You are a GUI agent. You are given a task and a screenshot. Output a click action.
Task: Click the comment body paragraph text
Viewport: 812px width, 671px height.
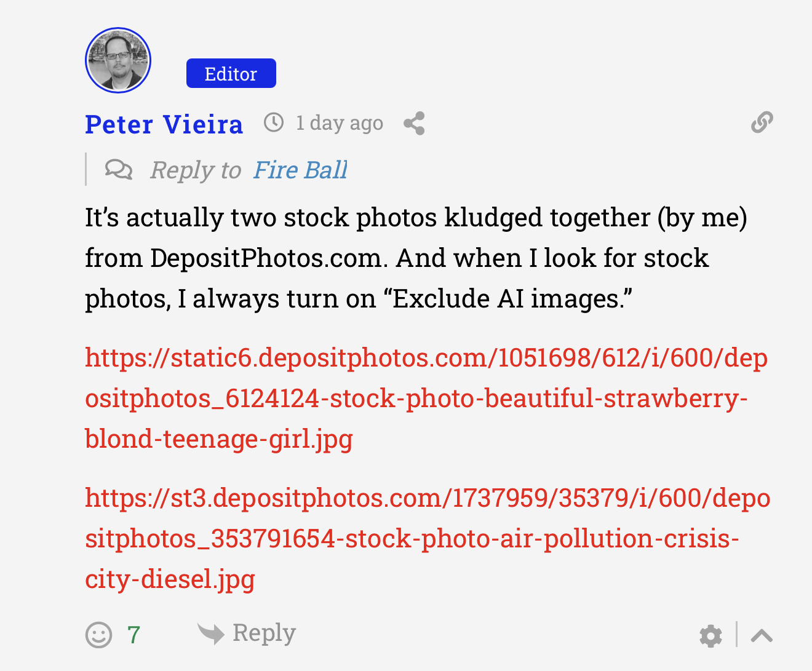click(x=396, y=258)
